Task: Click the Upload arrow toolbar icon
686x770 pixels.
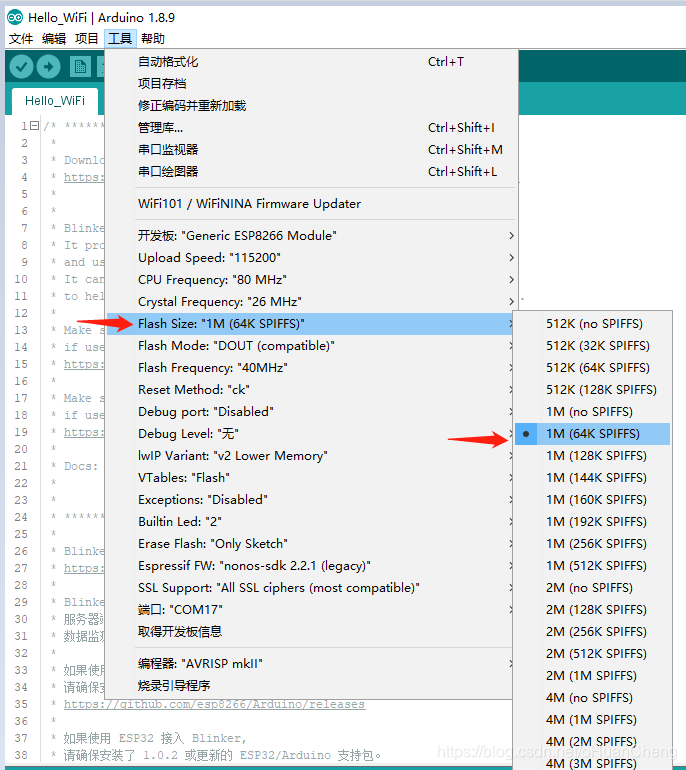Action: tap(48, 66)
